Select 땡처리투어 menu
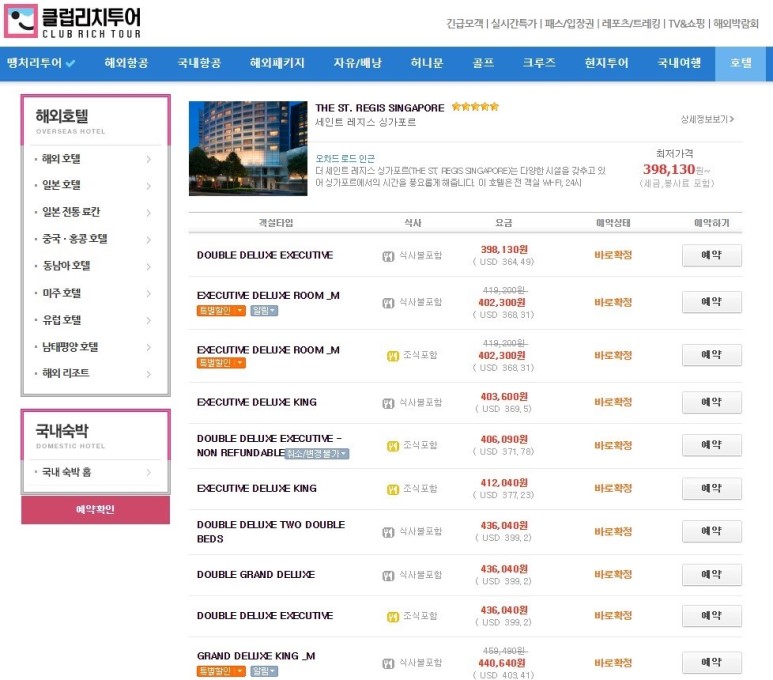The image size is (773, 680). tap(34, 63)
